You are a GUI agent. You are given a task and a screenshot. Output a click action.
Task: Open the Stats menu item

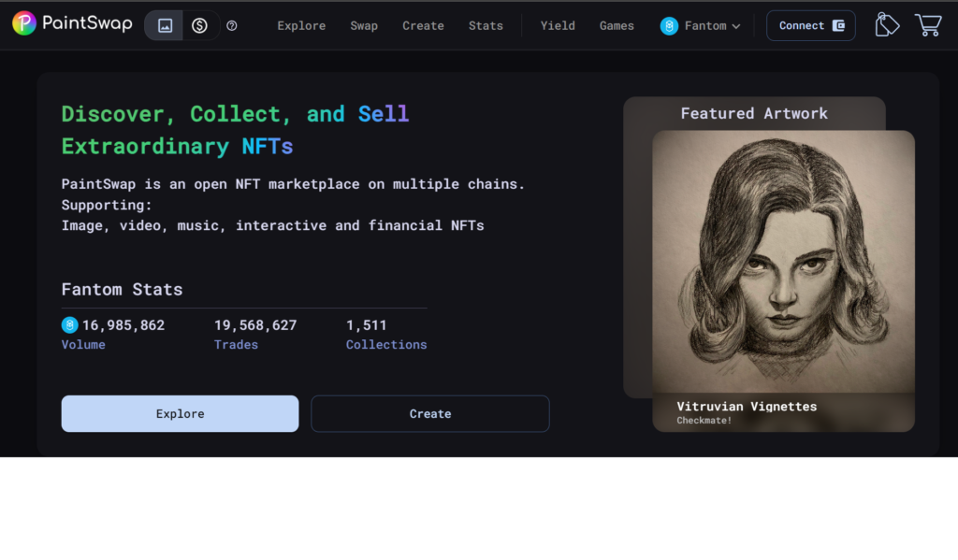click(x=486, y=25)
